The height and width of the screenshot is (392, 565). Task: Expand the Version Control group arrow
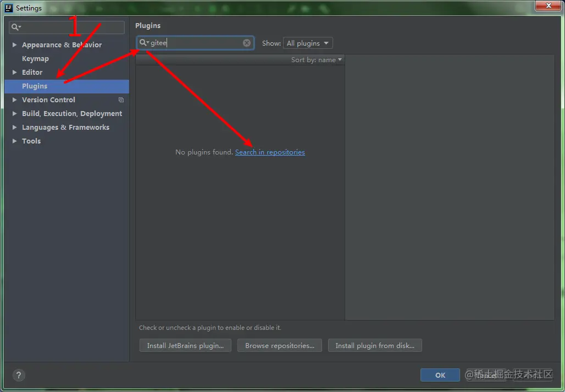coord(14,100)
